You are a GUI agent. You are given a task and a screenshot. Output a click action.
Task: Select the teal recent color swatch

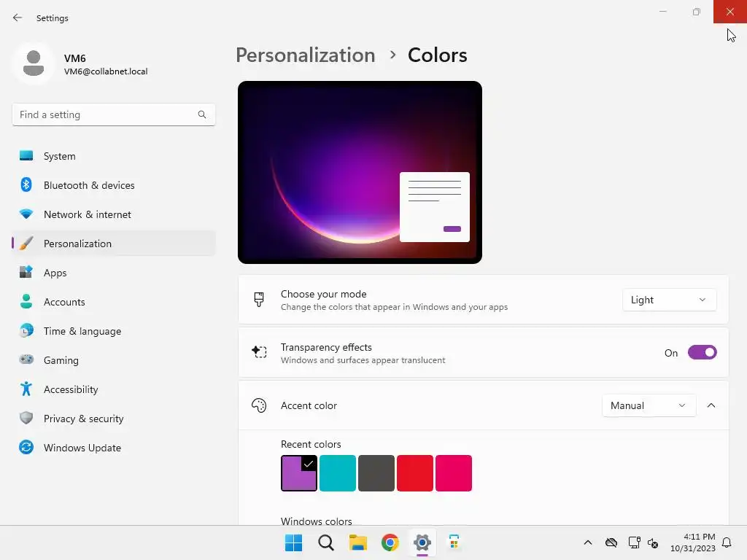click(338, 472)
